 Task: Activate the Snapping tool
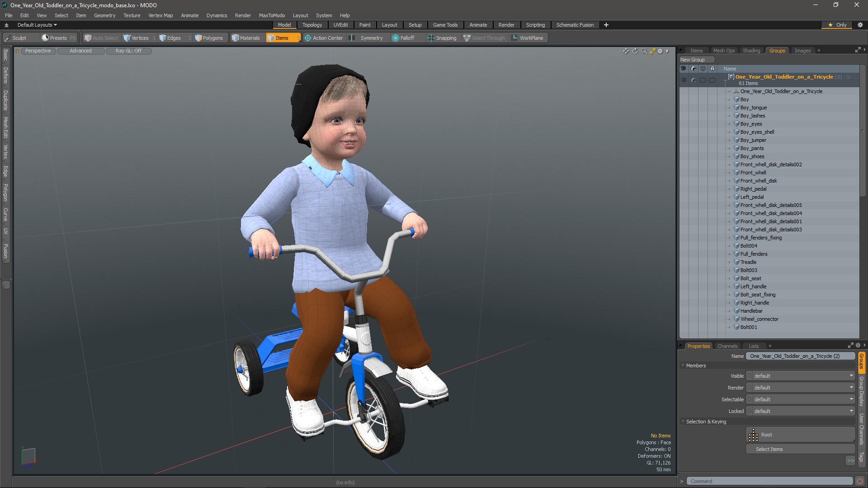point(442,38)
